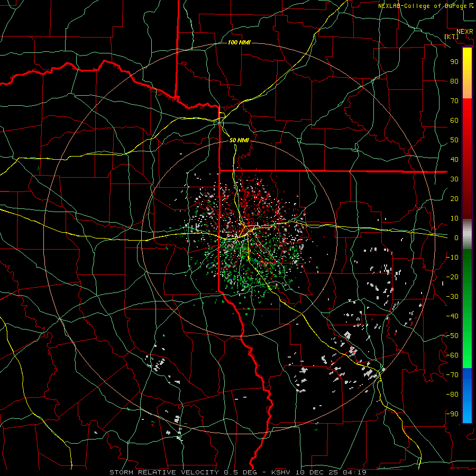The image size is (476, 476).
Task: Select the gray zero-velocity segment of the color bar
Action: 467,234
